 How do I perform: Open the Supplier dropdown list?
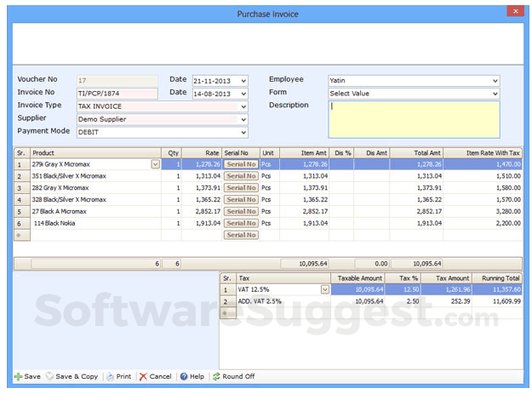243,119
